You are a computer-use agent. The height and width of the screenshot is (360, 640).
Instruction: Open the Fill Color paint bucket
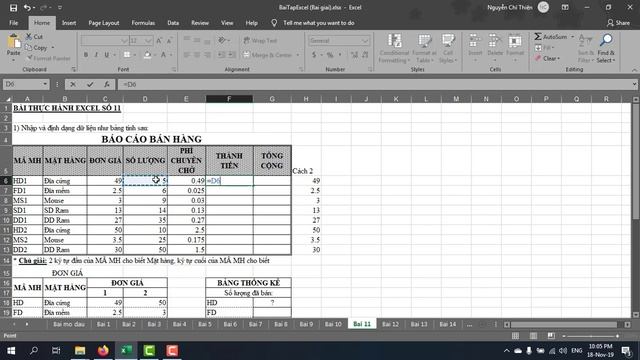[x=147, y=55]
